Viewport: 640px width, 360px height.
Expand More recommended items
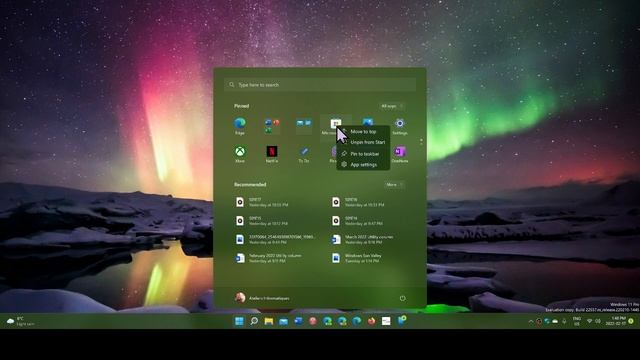(x=394, y=184)
